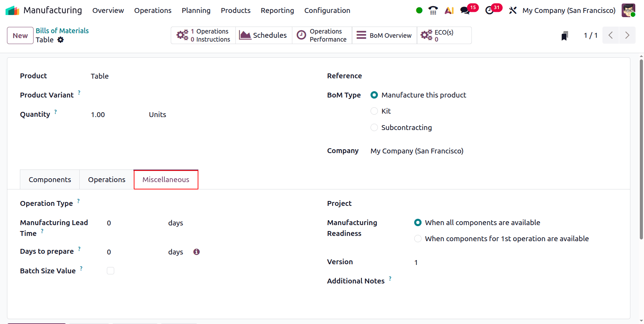Screen dimensions: 644x324
Task: Open the AI assistant icon
Action: pyautogui.click(x=449, y=10)
